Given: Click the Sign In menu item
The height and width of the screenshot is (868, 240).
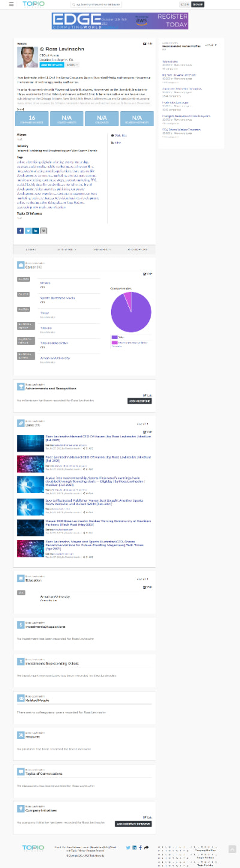Looking at the screenshot, I should coord(184,4).
